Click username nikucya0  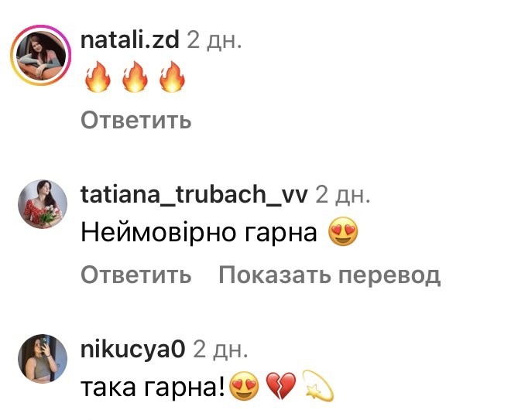tap(132, 350)
